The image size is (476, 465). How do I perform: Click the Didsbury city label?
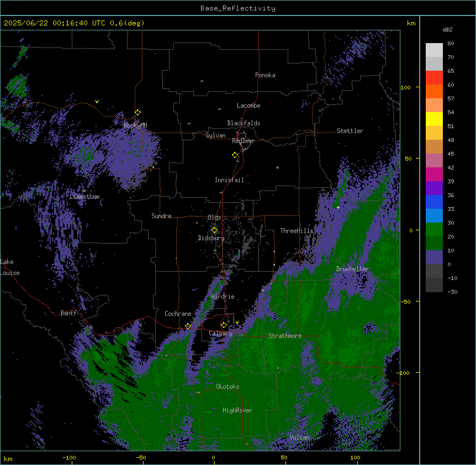pyautogui.click(x=211, y=238)
